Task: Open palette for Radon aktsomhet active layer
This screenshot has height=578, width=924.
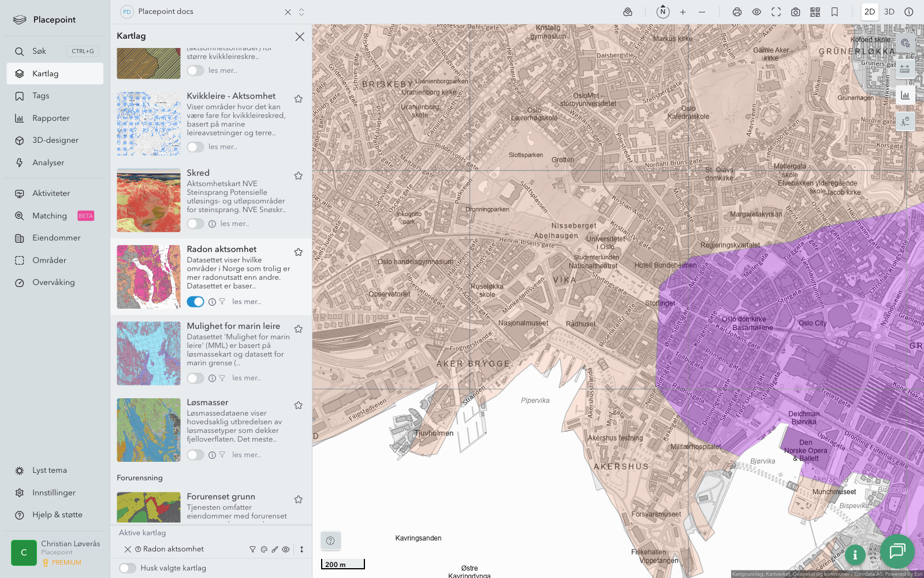Action: tap(264, 550)
